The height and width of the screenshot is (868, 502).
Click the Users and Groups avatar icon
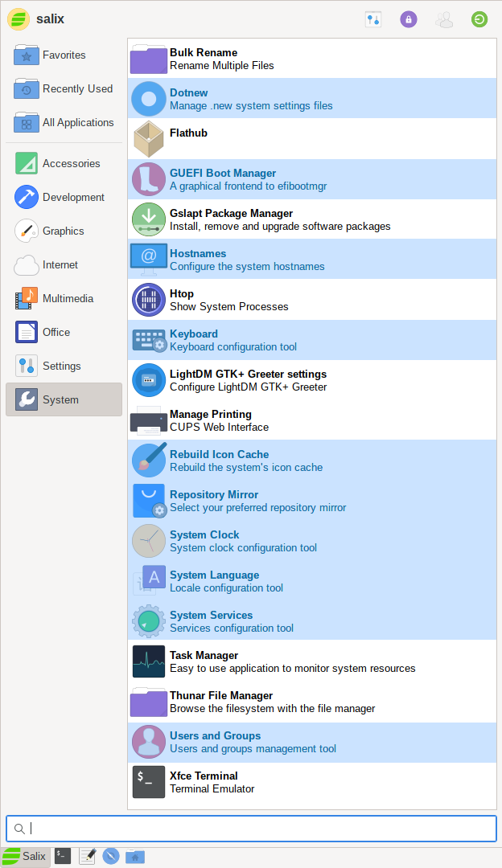pyautogui.click(x=149, y=743)
